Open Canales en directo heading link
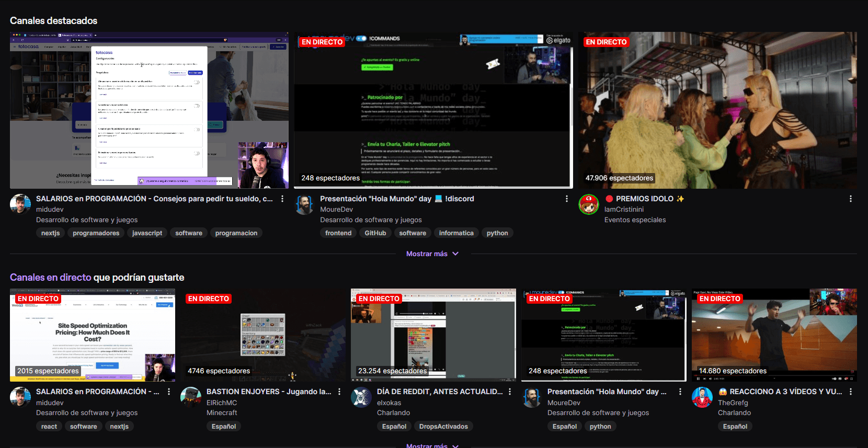This screenshot has width=868, height=448. pyautogui.click(x=51, y=278)
